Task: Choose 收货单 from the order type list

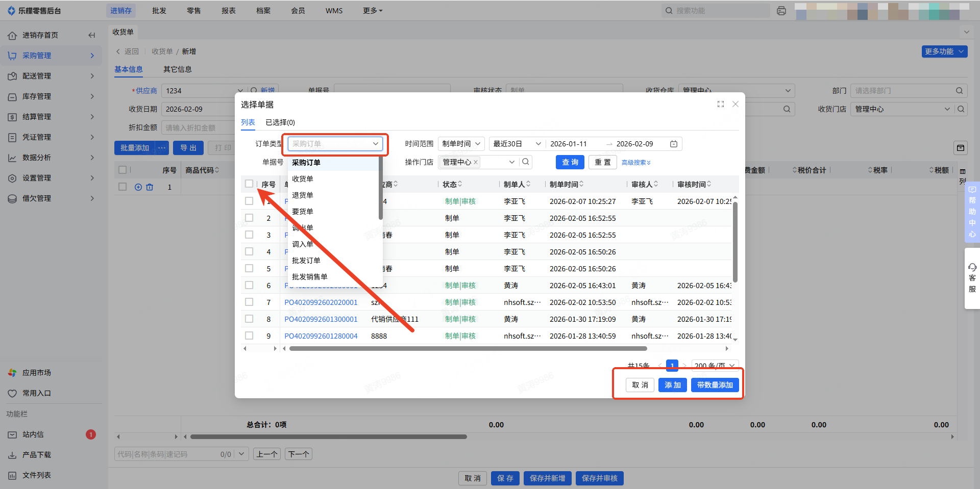Action: (x=334, y=179)
